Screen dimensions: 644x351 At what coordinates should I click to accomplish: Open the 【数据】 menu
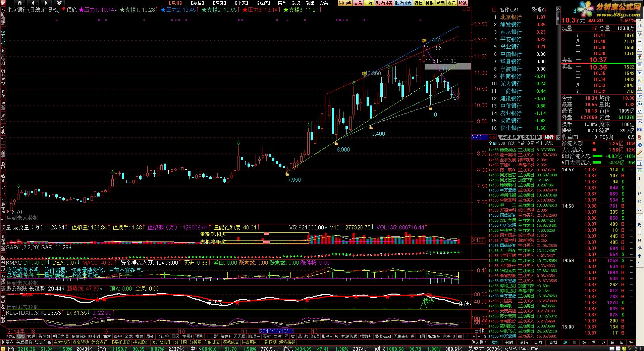pos(198,3)
